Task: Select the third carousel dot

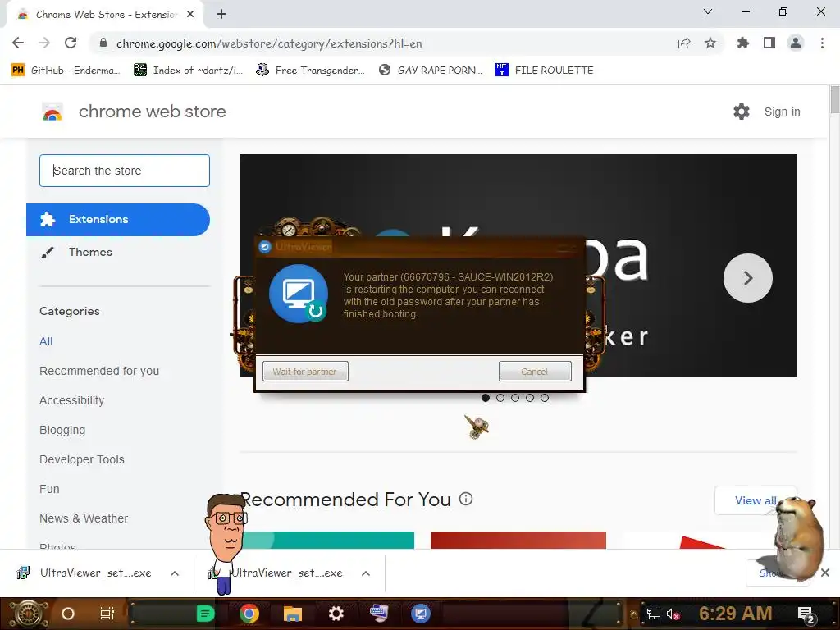Action: coord(515,398)
